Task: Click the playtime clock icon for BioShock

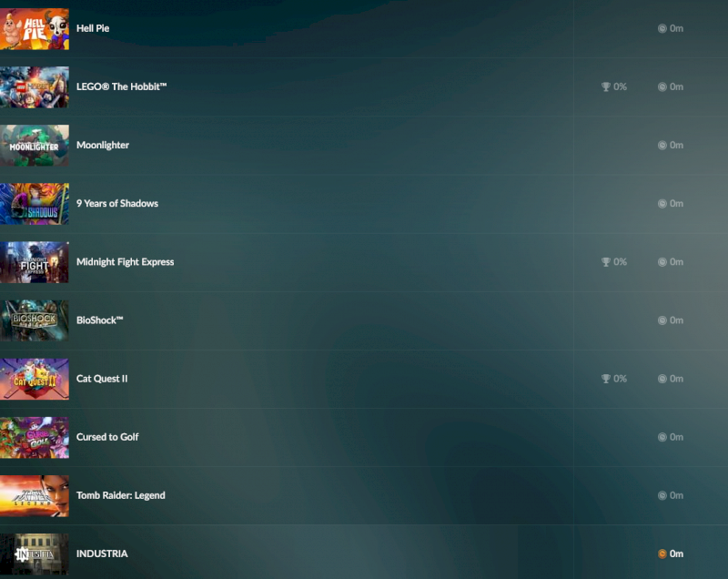Action: pyautogui.click(x=662, y=320)
